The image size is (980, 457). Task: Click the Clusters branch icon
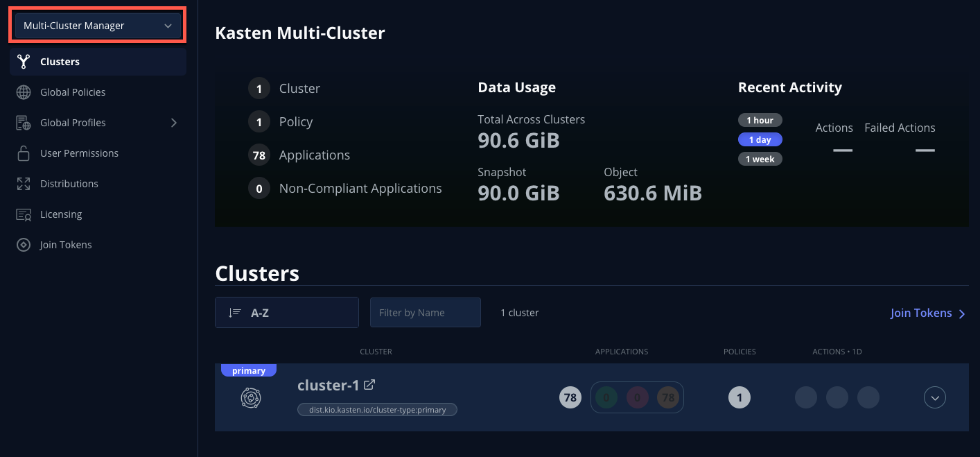coord(24,62)
